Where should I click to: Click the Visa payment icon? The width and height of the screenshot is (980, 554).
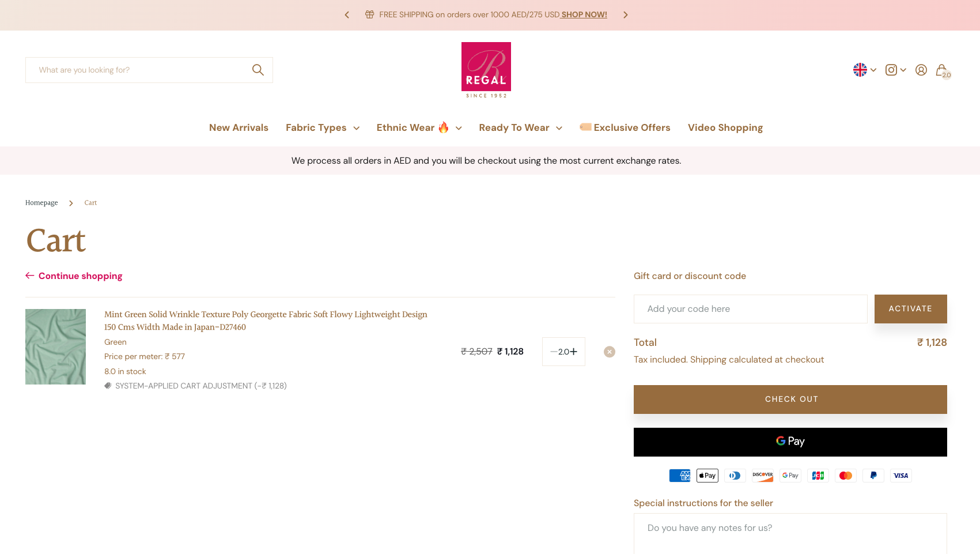(x=901, y=476)
